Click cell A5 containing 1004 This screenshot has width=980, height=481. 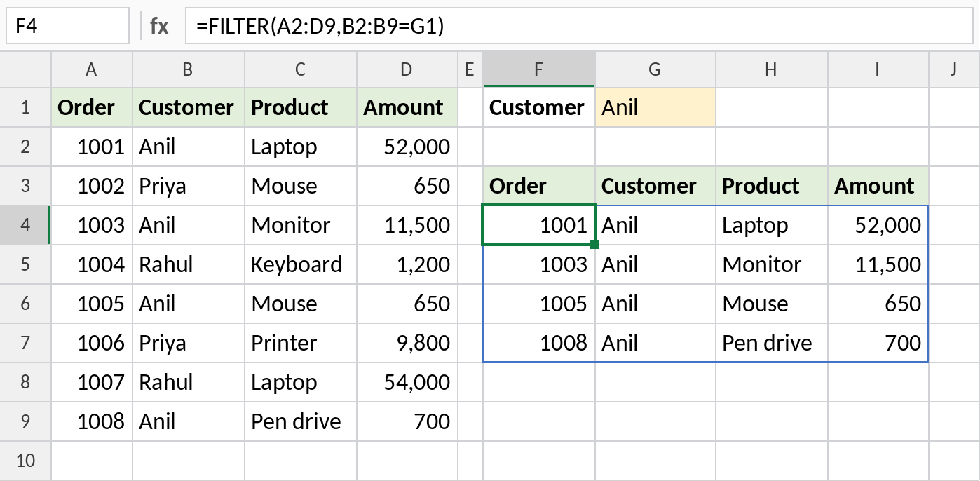click(92, 264)
